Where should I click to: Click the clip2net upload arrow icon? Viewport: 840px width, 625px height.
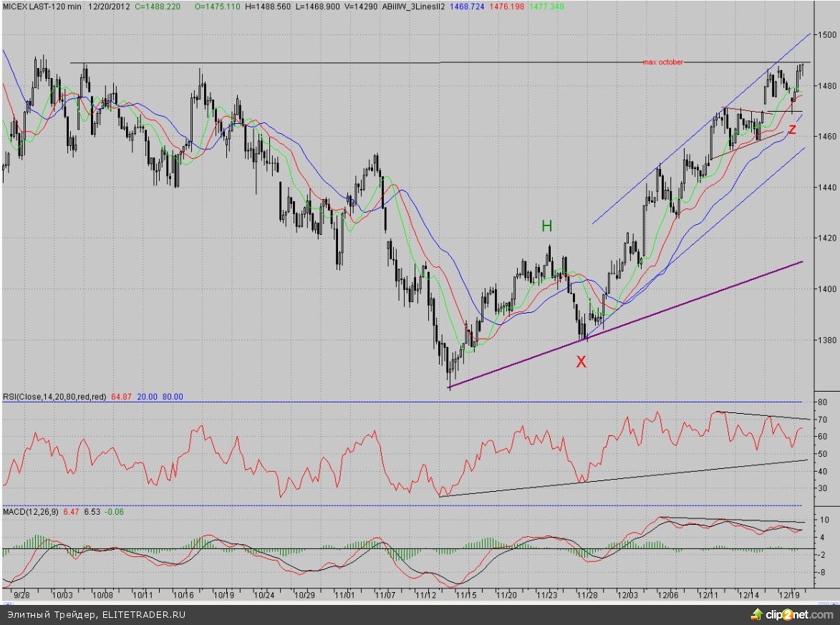[x=755, y=614]
